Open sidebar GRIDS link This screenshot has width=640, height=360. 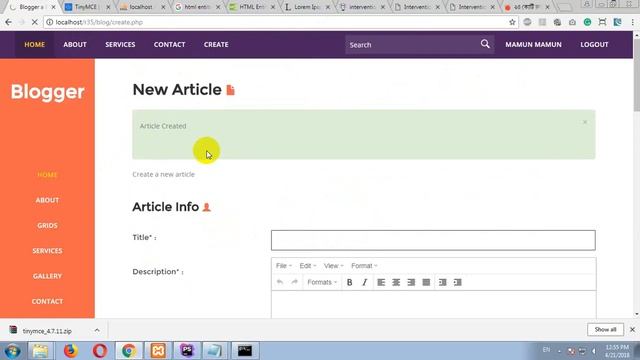pos(47,225)
